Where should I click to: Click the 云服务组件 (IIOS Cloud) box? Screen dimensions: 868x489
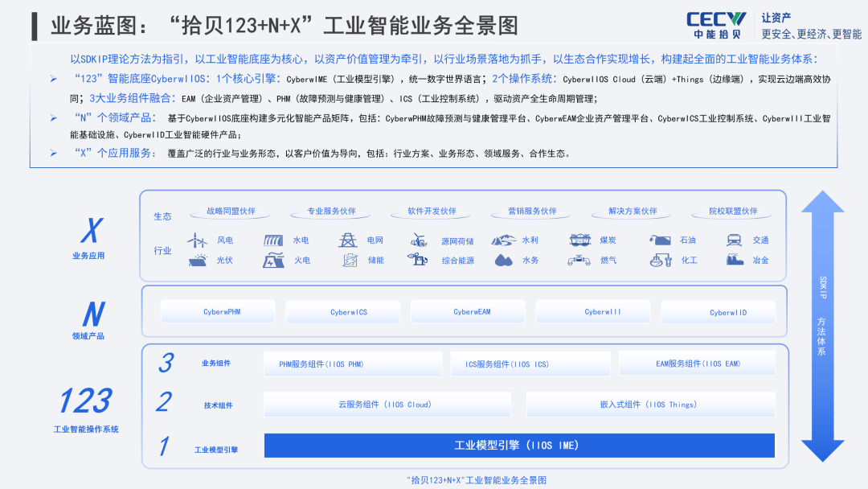click(387, 405)
